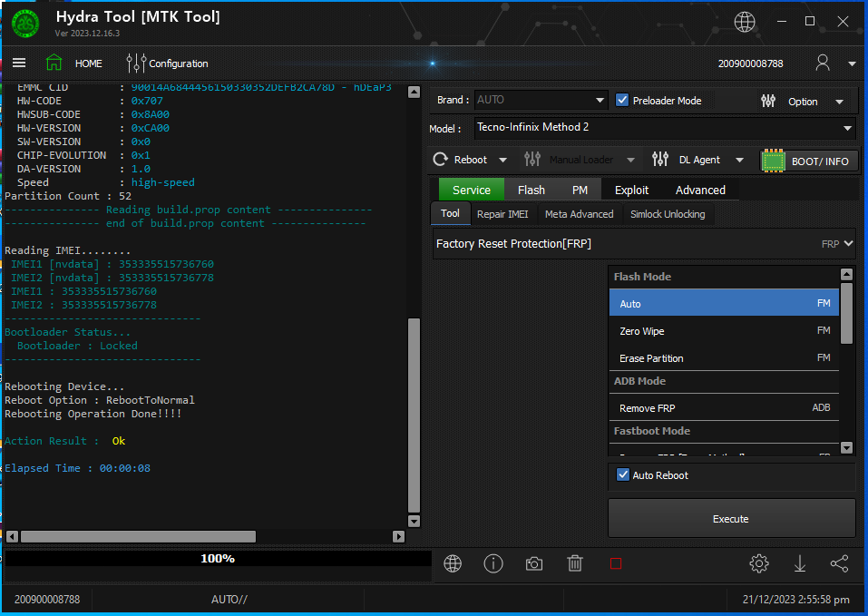
Task: Open the hamburger menu icon
Action: 19,64
